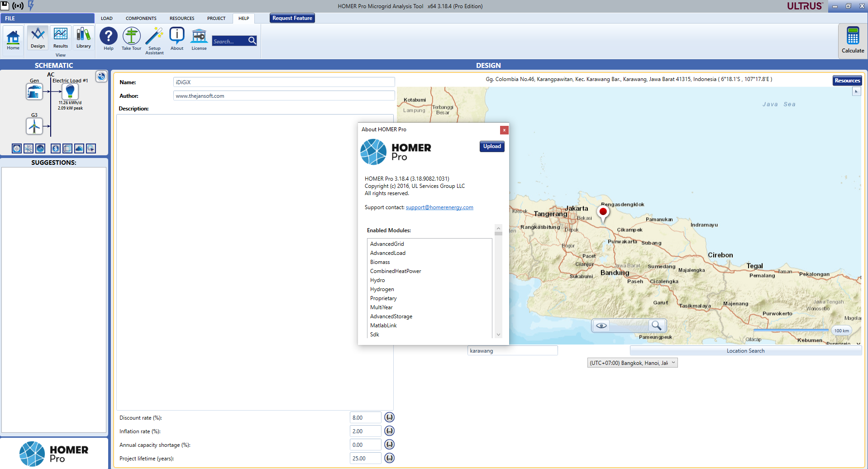The height and width of the screenshot is (469, 868).
Task: Open the dollar economics icon below schematic
Action: [56, 148]
